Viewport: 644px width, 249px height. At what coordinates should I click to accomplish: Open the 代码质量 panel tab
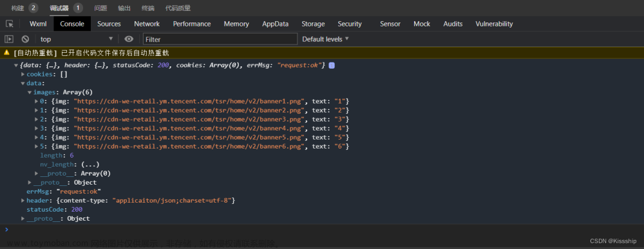178,8
